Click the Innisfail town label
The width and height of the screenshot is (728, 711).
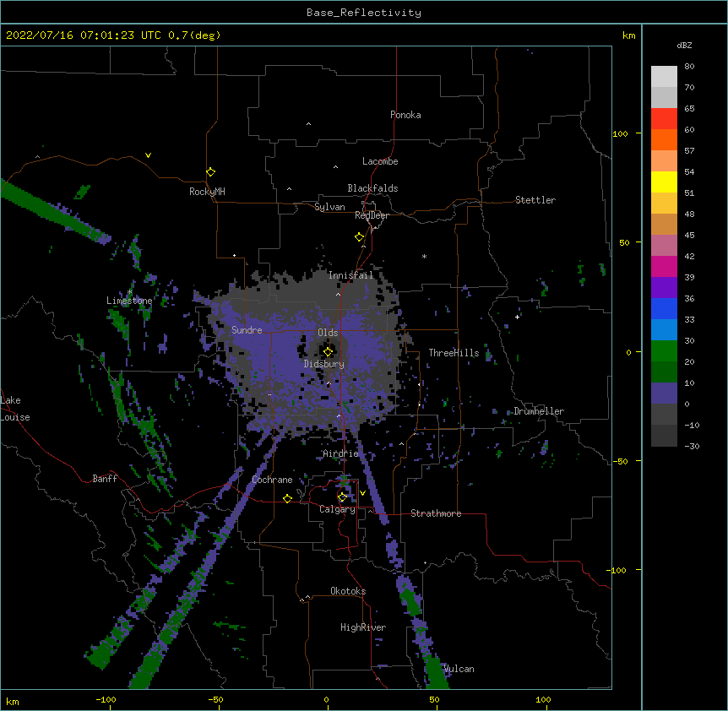tap(350, 275)
